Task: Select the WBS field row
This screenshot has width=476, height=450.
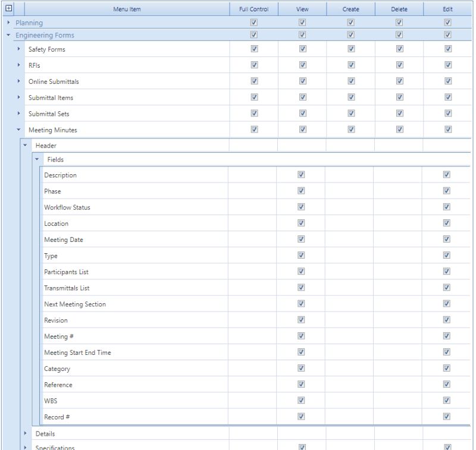Action: [x=255, y=401]
